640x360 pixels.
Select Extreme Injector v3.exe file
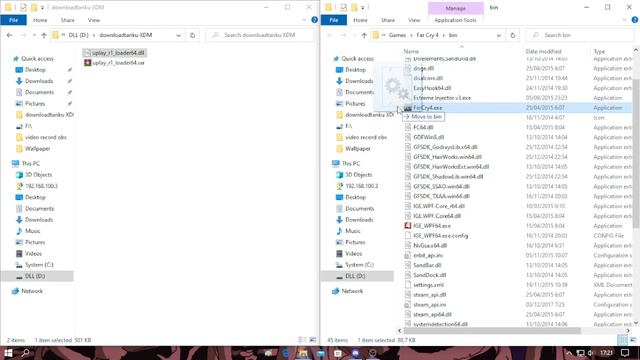(442, 98)
